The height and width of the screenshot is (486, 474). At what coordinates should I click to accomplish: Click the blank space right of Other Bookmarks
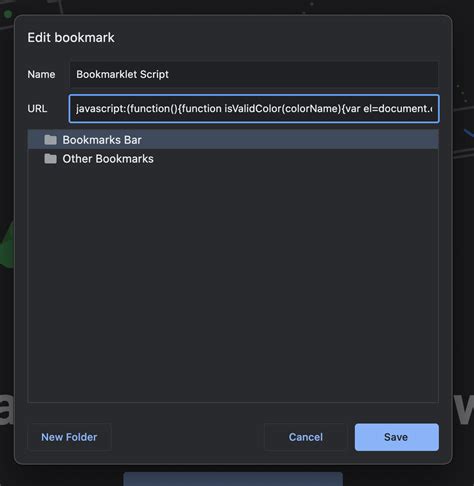[296, 159]
